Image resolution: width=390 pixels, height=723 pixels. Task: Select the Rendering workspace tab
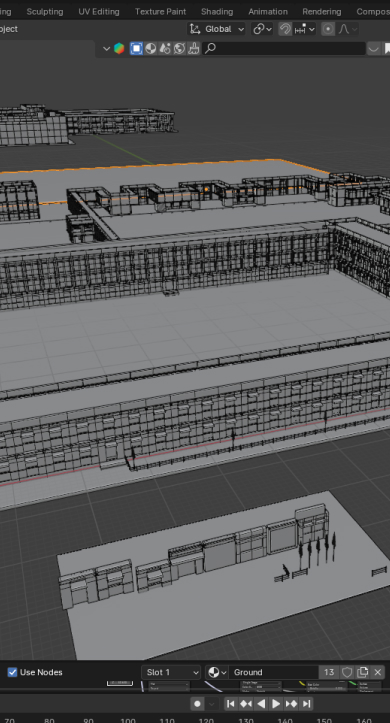pos(322,12)
